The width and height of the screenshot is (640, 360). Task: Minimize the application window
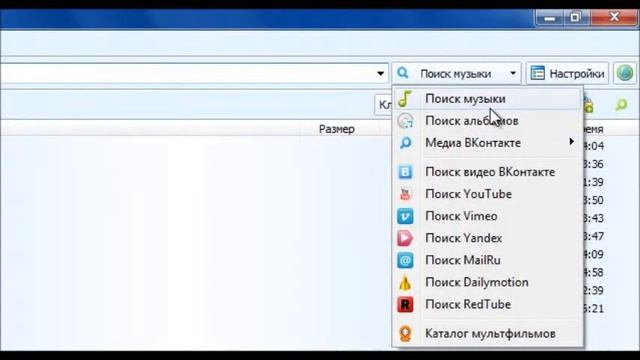pos(549,18)
